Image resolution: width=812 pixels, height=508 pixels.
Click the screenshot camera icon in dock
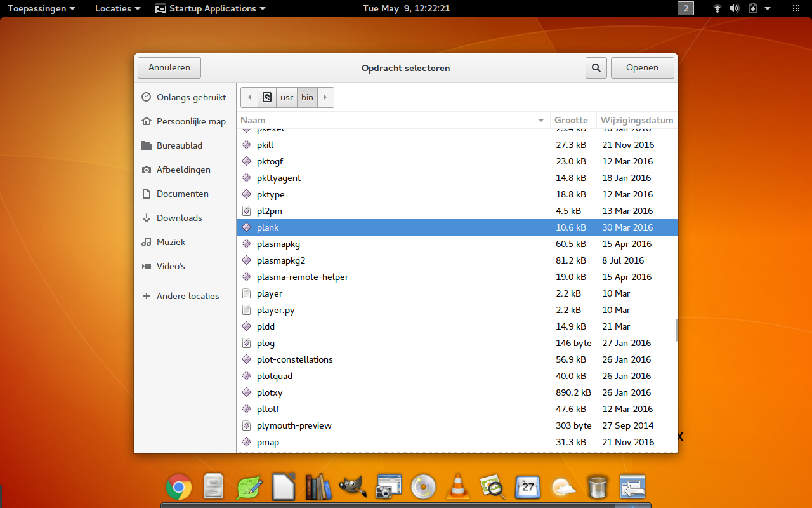coord(388,488)
